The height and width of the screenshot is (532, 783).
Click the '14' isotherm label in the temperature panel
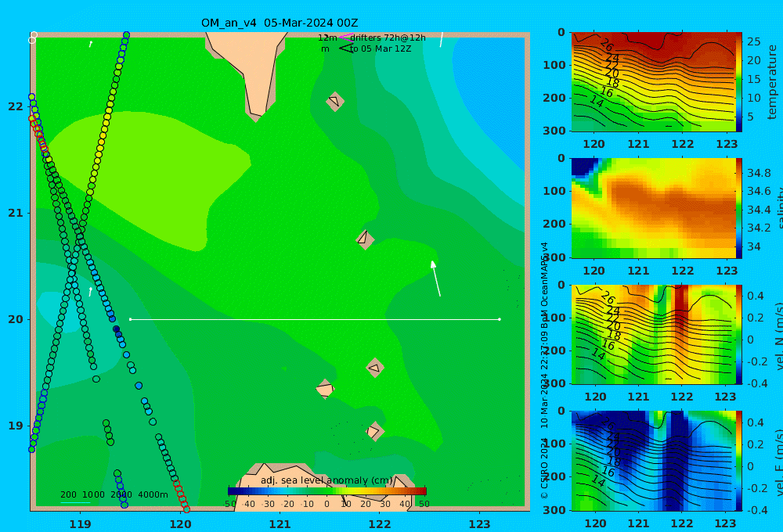(x=597, y=101)
